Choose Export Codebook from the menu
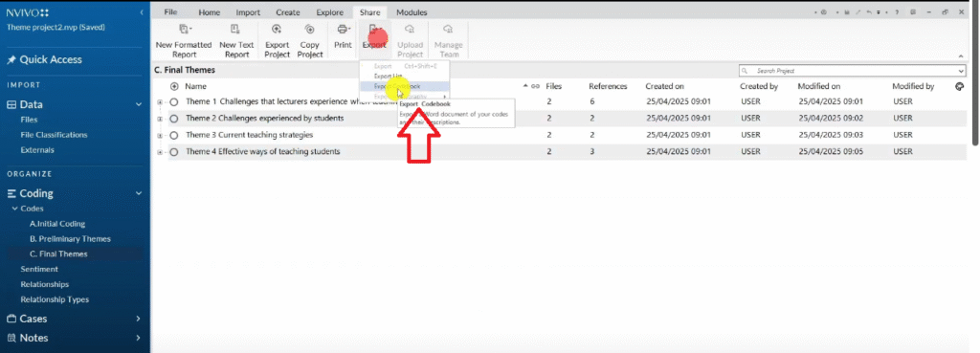 (x=405, y=86)
